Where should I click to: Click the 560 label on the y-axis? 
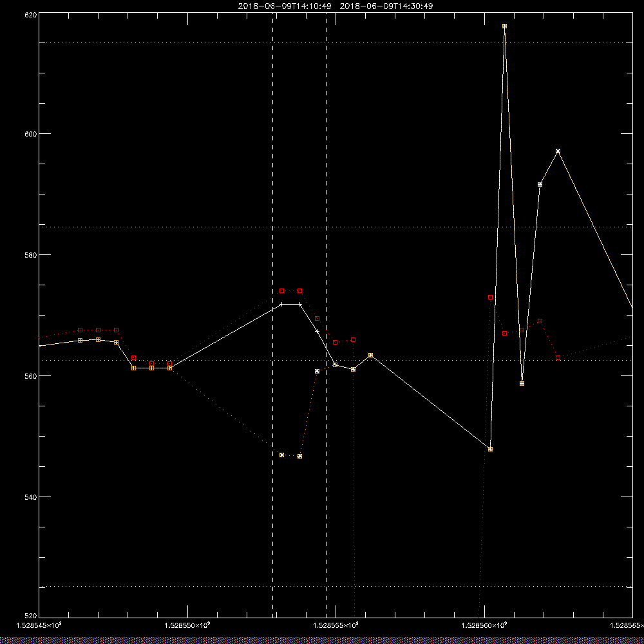pyautogui.click(x=31, y=376)
